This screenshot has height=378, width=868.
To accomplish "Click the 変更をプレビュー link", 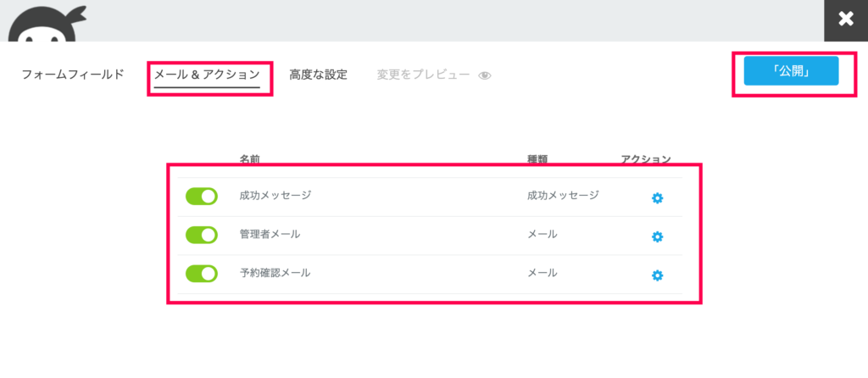I will pos(423,75).
